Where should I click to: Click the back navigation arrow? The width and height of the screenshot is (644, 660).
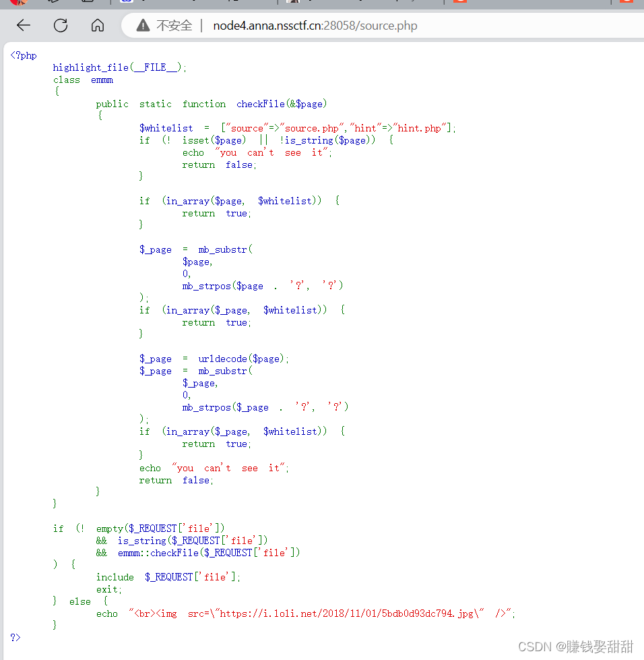23,25
